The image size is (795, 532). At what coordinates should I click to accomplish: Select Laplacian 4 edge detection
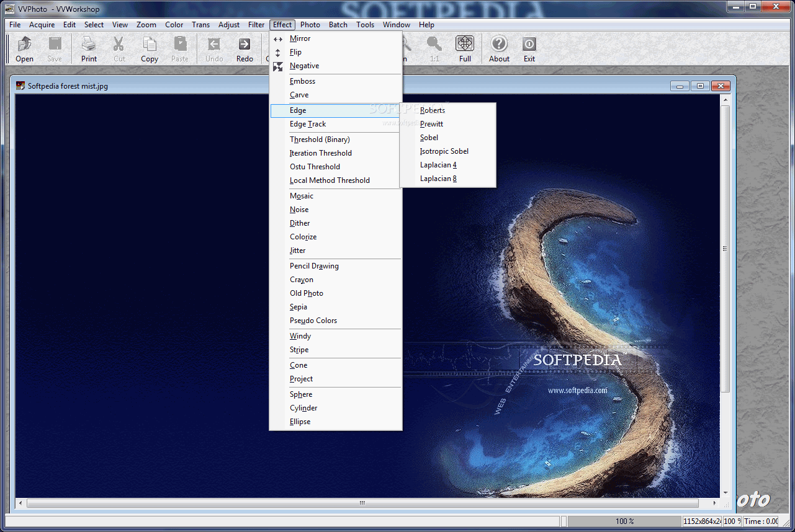(x=447, y=165)
